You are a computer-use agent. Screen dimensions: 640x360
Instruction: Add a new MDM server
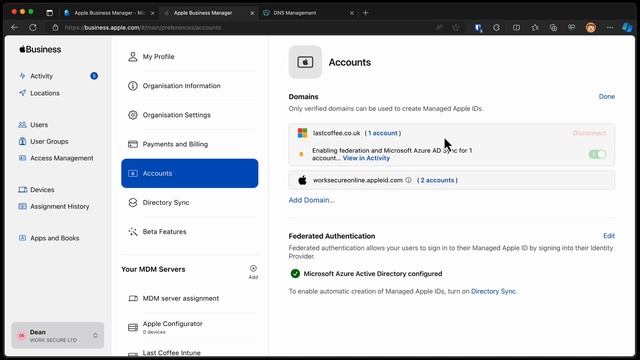pos(253,271)
